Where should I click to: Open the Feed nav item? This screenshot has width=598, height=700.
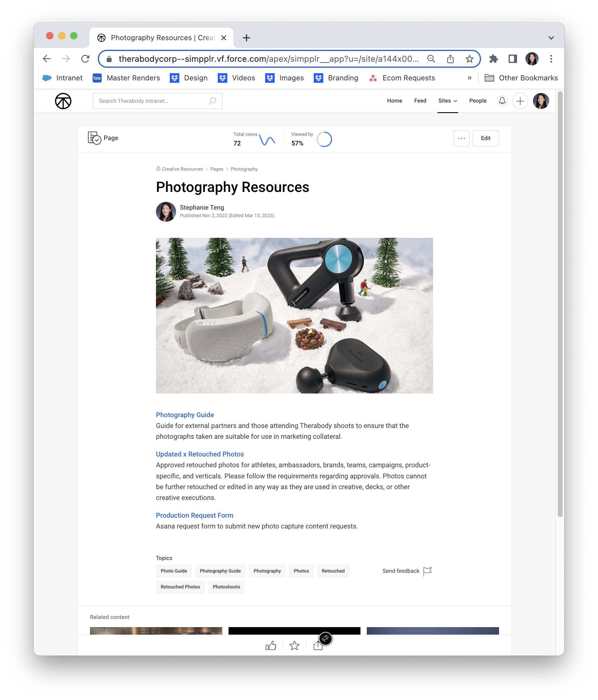click(420, 101)
